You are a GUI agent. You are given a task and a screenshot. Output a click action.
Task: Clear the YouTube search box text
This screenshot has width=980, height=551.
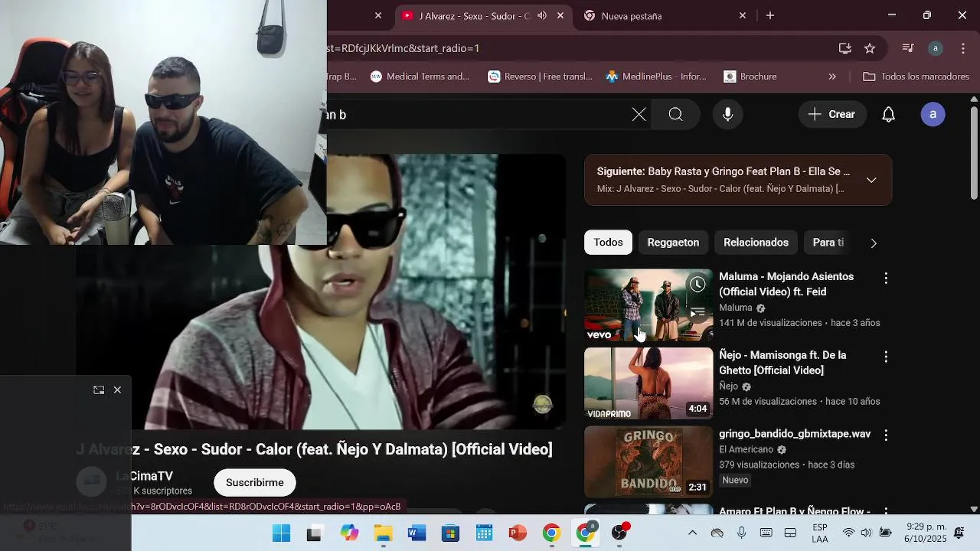(639, 115)
